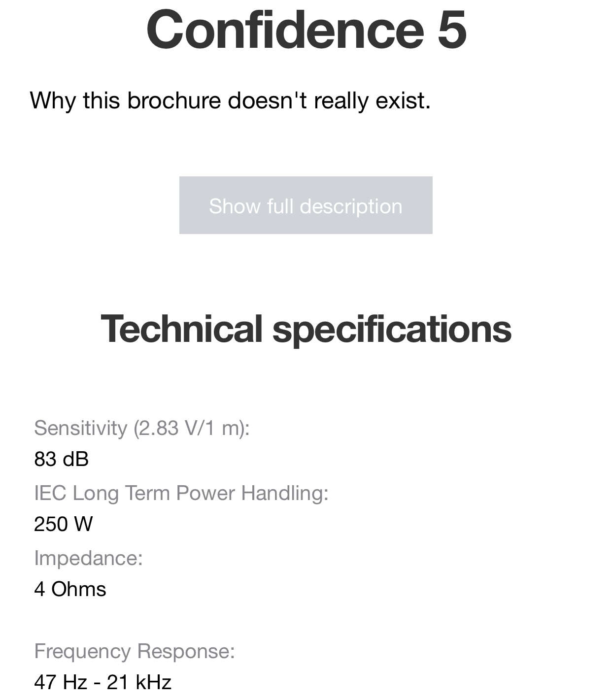
Task: Click the 47 Hz - 21 kHz value
Action: coord(102,682)
